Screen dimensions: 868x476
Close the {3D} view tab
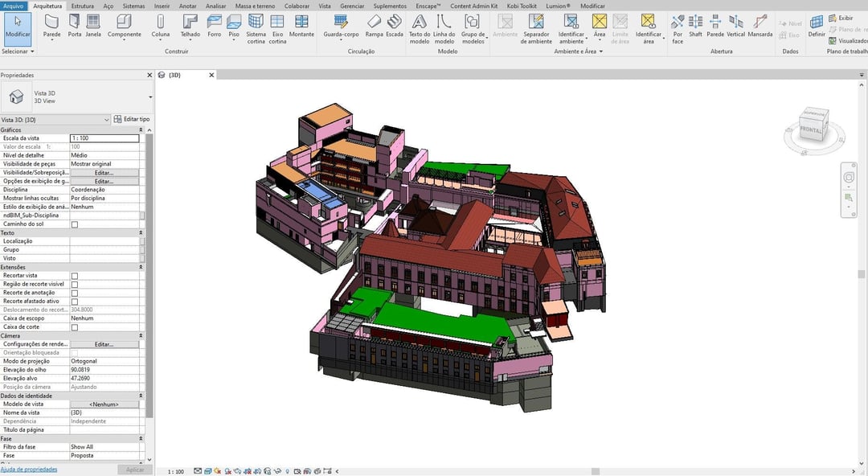(x=211, y=75)
